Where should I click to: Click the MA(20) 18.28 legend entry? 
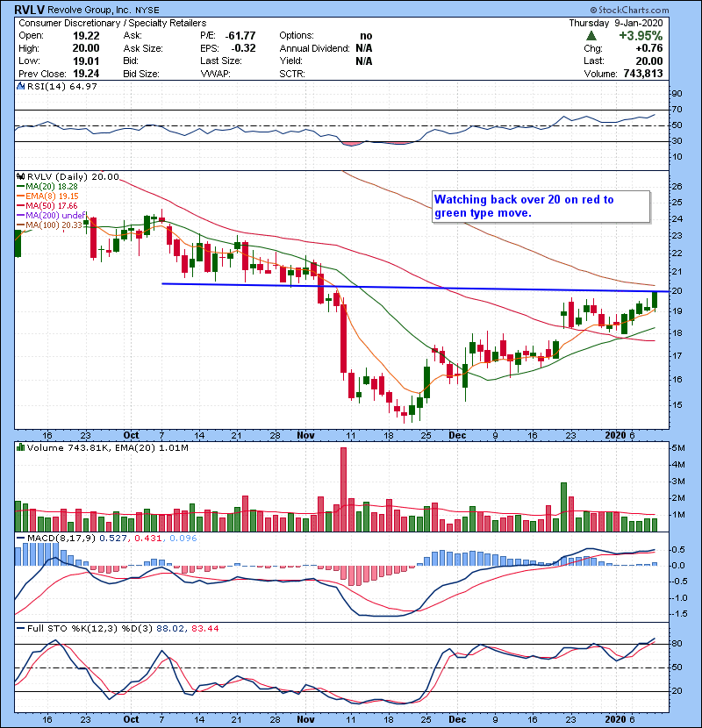click(x=52, y=187)
